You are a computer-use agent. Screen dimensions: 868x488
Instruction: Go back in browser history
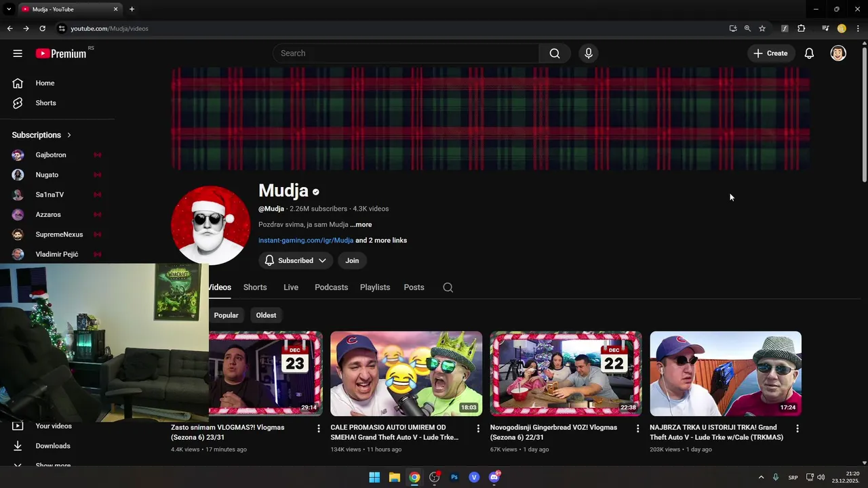(x=9, y=28)
